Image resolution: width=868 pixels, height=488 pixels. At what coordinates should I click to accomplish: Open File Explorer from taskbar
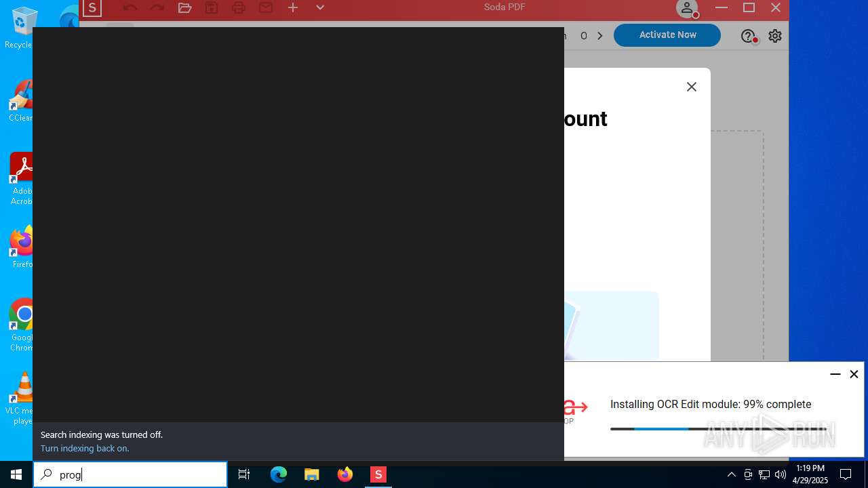(311, 474)
